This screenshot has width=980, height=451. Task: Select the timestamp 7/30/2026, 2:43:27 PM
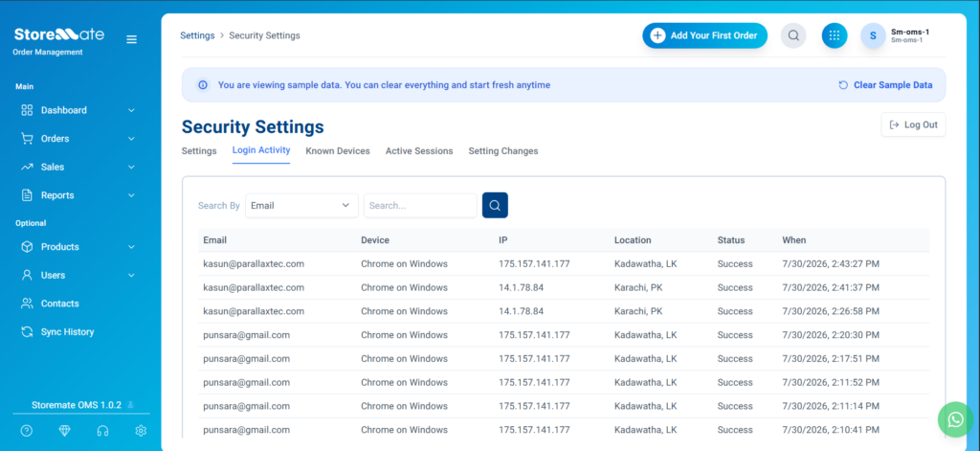point(831,264)
